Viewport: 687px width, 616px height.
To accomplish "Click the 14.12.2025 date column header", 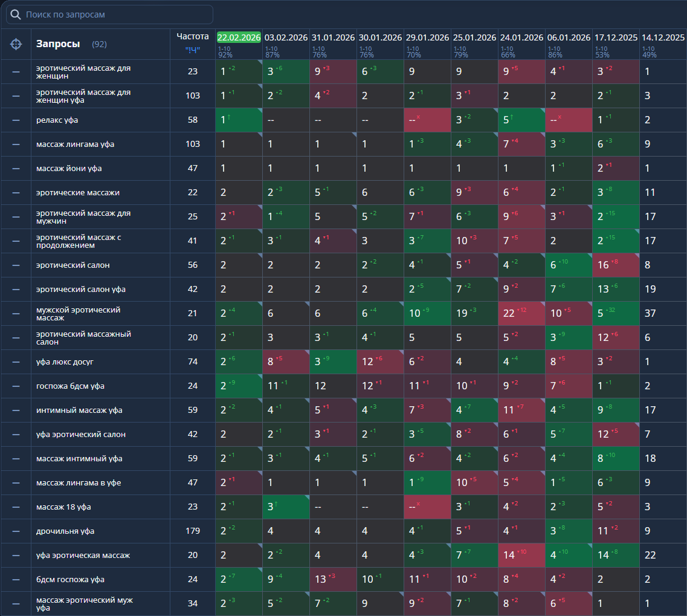I will click(x=663, y=37).
